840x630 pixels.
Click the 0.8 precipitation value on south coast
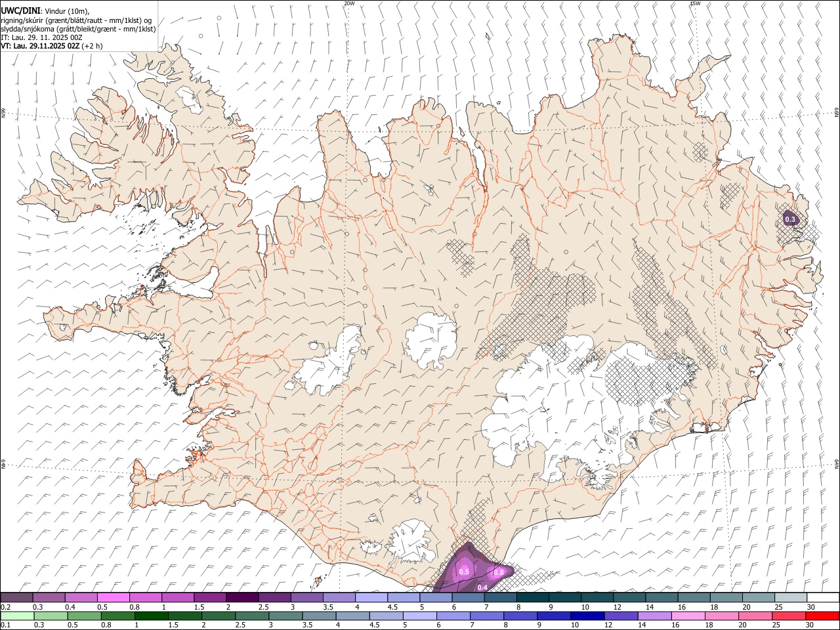click(x=499, y=572)
